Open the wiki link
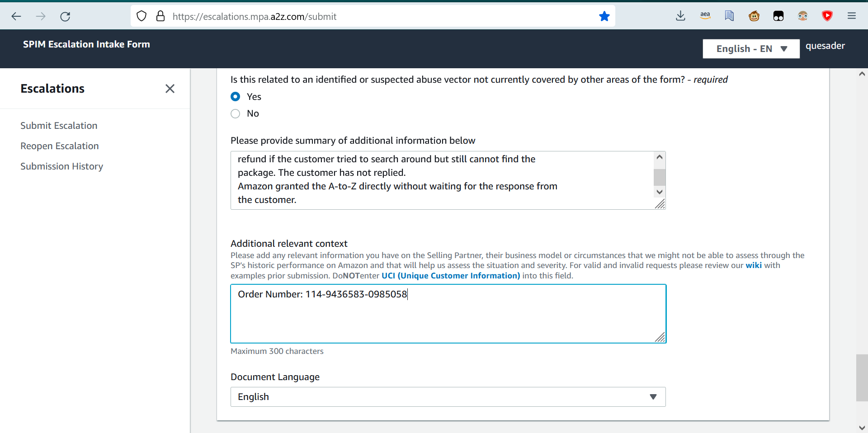The width and height of the screenshot is (868, 433). pyautogui.click(x=754, y=265)
